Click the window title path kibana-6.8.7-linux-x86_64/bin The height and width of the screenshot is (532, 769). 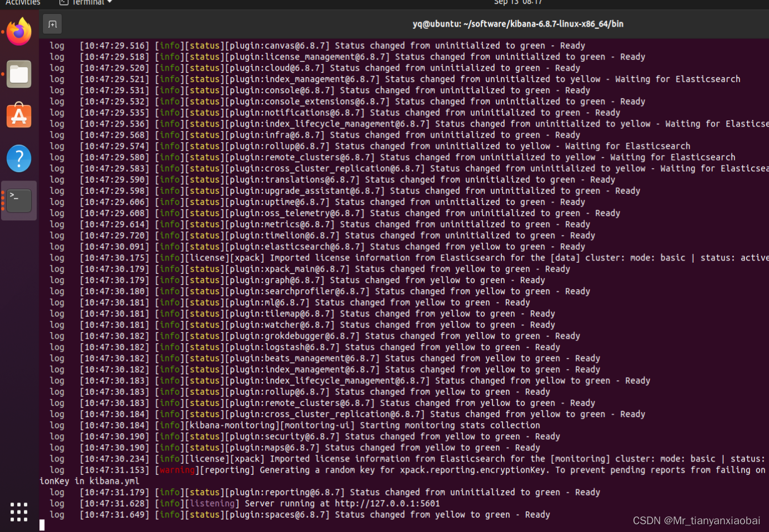pos(518,24)
